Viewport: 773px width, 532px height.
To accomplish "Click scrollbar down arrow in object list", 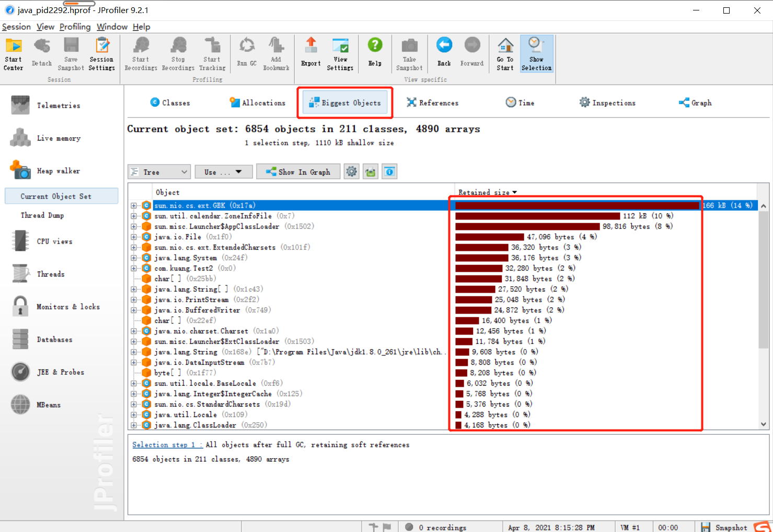I will pyautogui.click(x=764, y=424).
